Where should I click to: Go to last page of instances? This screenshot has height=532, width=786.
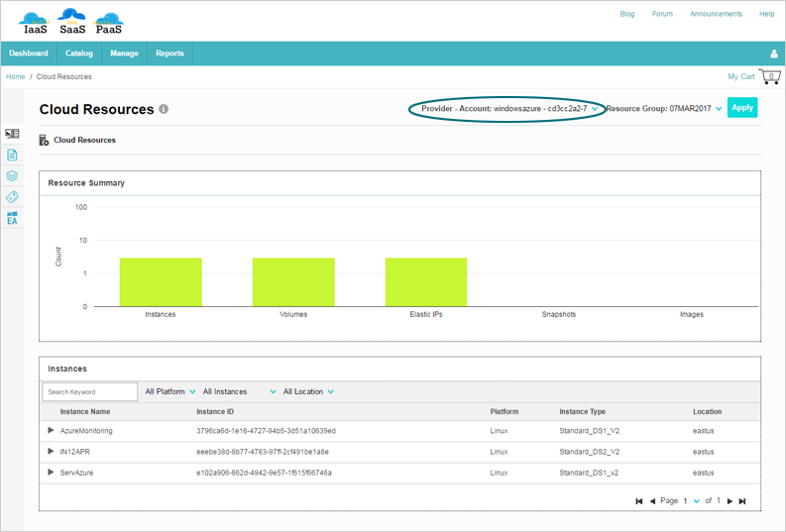pyautogui.click(x=742, y=501)
